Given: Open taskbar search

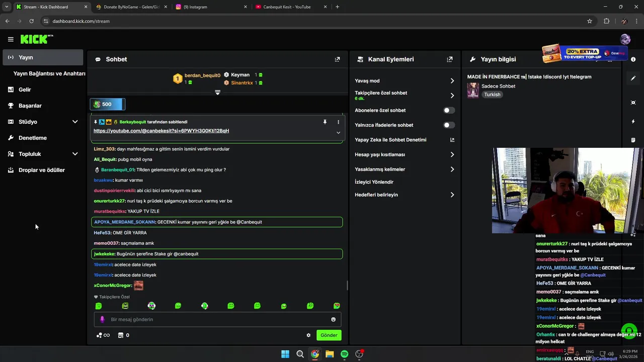Looking at the screenshot, I should 300,354.
